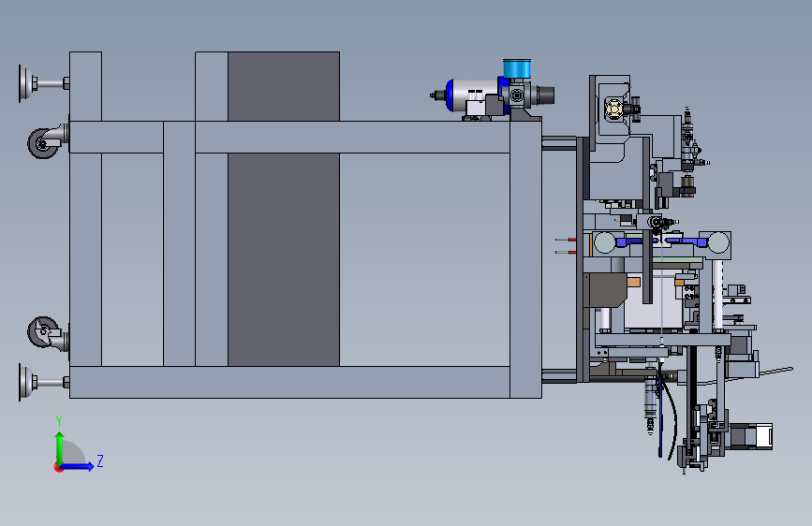
Task: Pick the top leveling foot pad
Action: click(x=25, y=83)
